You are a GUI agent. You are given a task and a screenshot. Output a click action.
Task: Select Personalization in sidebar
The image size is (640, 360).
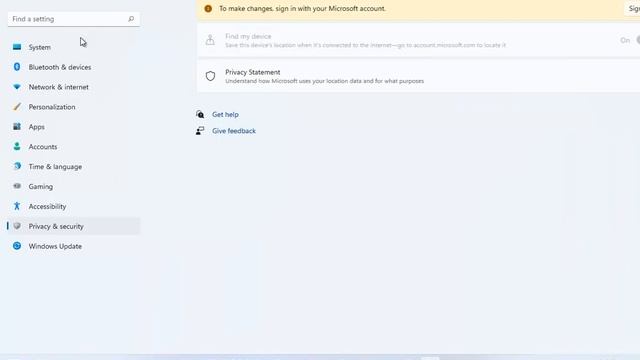[x=73, y=107]
